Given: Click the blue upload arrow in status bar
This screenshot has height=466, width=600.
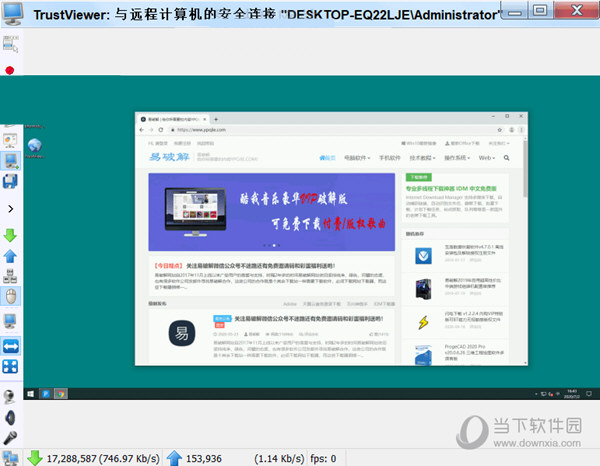Looking at the screenshot, I should tap(174, 458).
